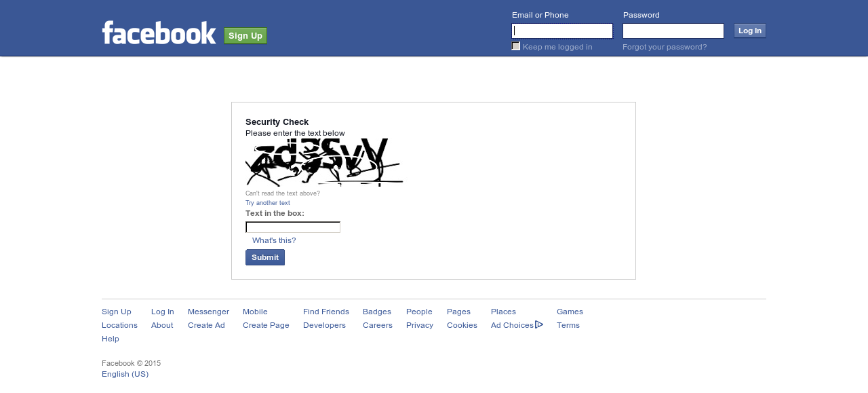Click the Security Check heading
The width and height of the screenshot is (868, 393).
tap(277, 122)
